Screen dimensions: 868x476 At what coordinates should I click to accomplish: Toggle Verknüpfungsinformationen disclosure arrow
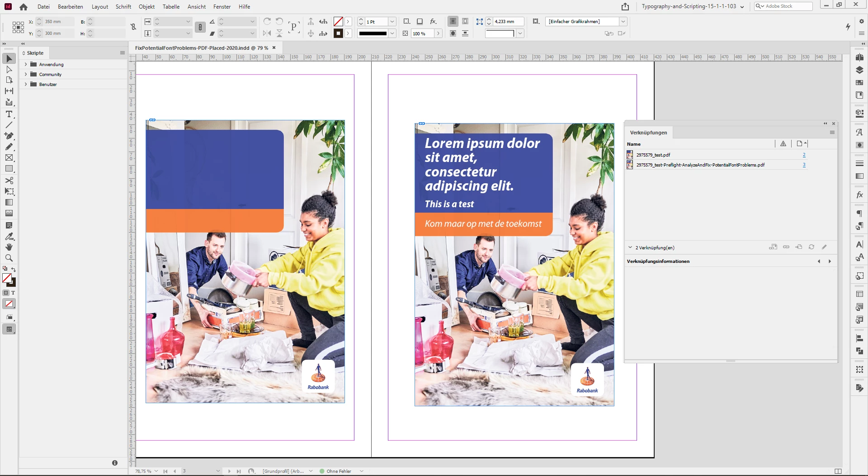[x=630, y=248]
